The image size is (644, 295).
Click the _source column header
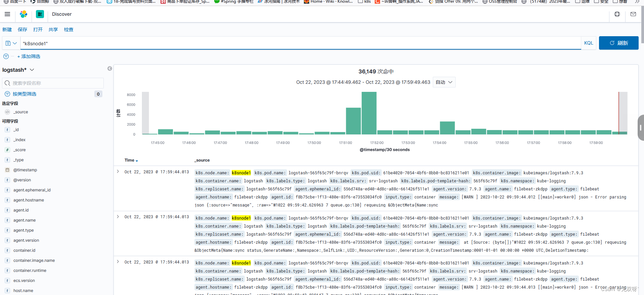[202, 160]
